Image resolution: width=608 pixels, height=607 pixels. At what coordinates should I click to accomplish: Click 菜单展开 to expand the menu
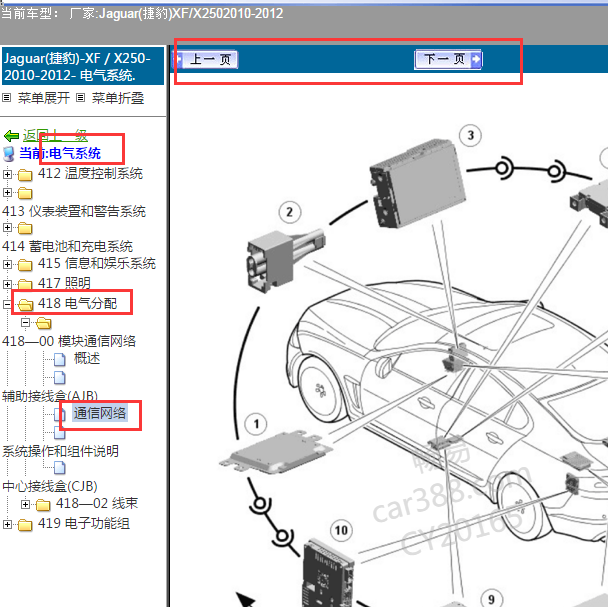point(43,98)
